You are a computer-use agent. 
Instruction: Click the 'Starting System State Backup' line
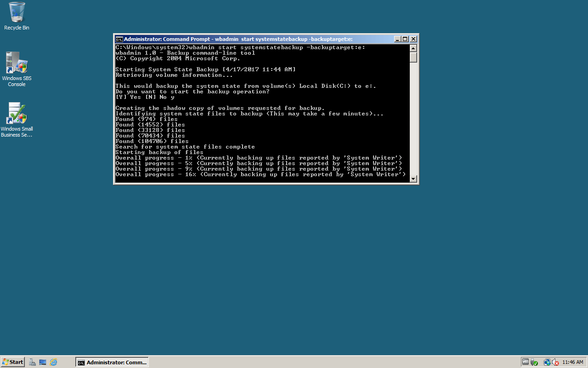[205, 69]
